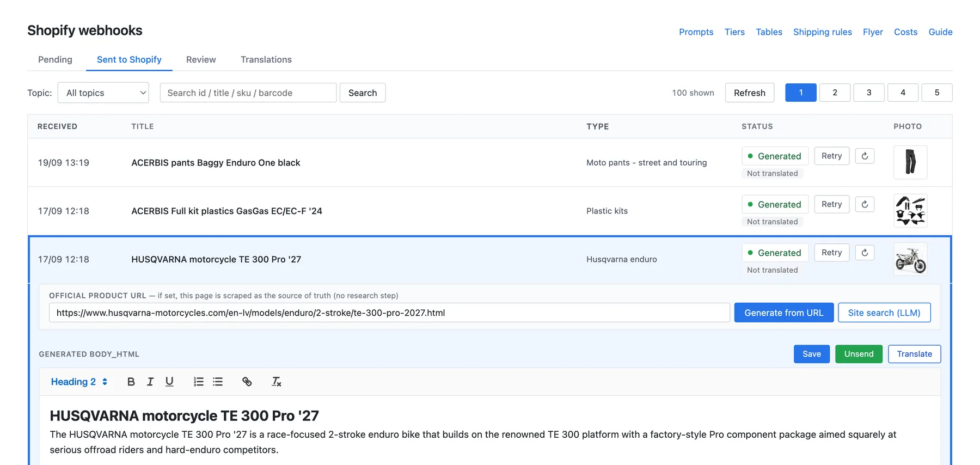Retry the ACERBIS Full kit plastics row
This screenshot has height=465, width=980.
(832, 204)
